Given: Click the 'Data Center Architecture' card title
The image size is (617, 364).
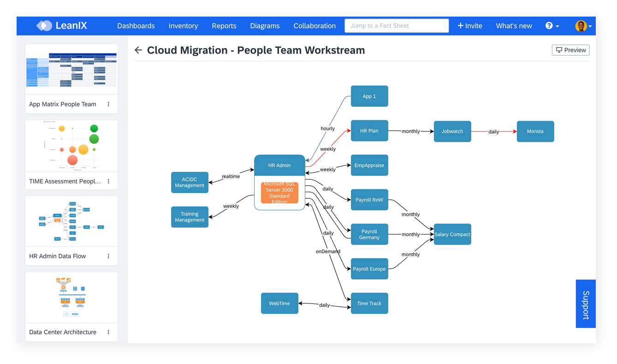Looking at the screenshot, I should 63,332.
